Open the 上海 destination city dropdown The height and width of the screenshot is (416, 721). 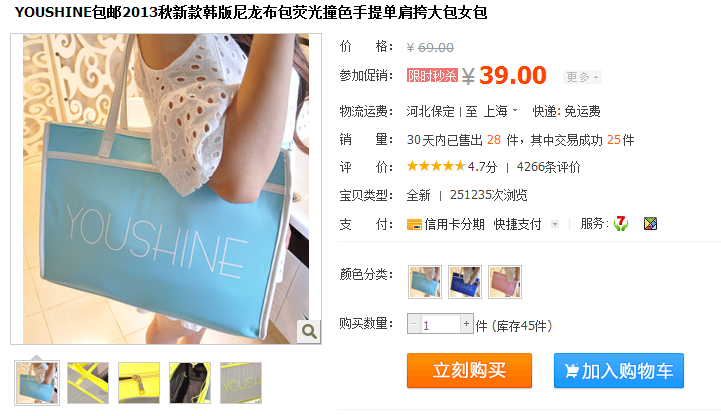click(500, 112)
